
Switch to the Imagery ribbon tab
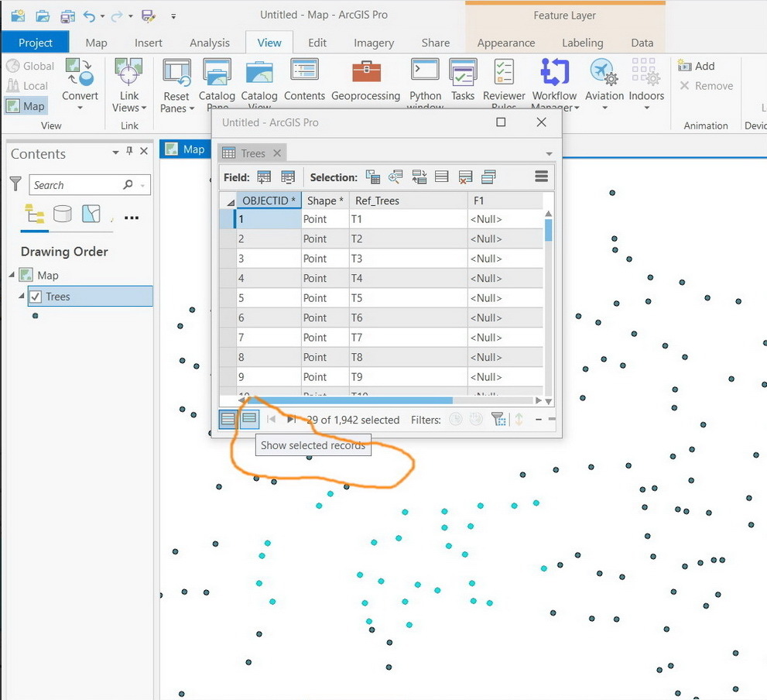[x=374, y=43]
